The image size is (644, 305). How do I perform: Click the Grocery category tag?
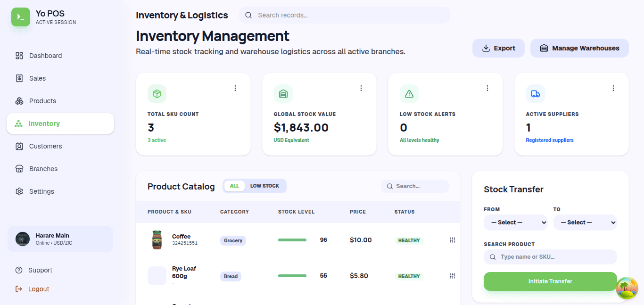tap(233, 240)
